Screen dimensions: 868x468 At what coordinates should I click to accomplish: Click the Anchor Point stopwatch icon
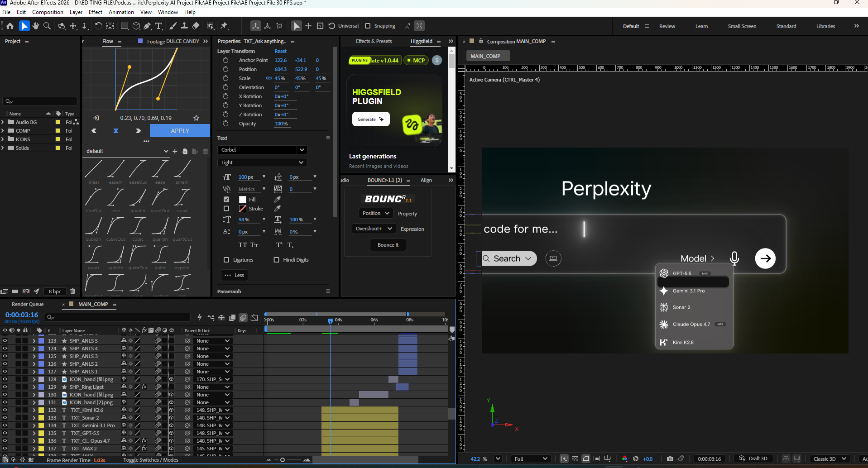point(225,60)
